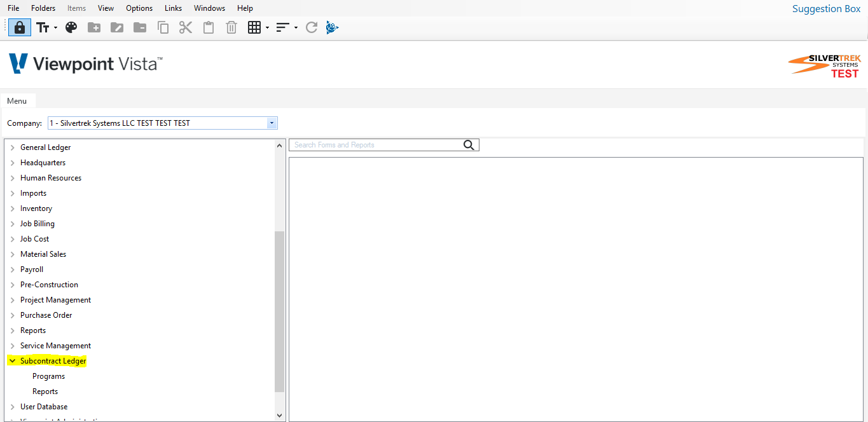The height and width of the screenshot is (422, 868).
Task: Click the add folder icon
Action: [94, 27]
